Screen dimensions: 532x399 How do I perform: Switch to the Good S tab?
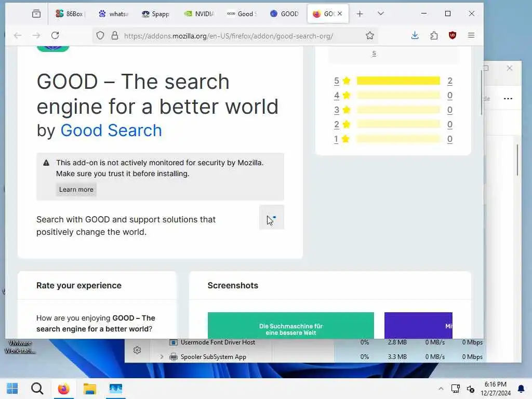(242, 14)
